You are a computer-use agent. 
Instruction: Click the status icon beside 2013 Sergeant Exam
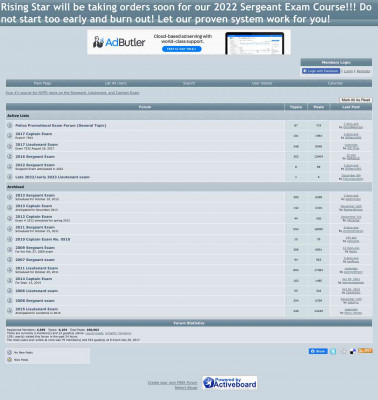[x=10, y=197]
